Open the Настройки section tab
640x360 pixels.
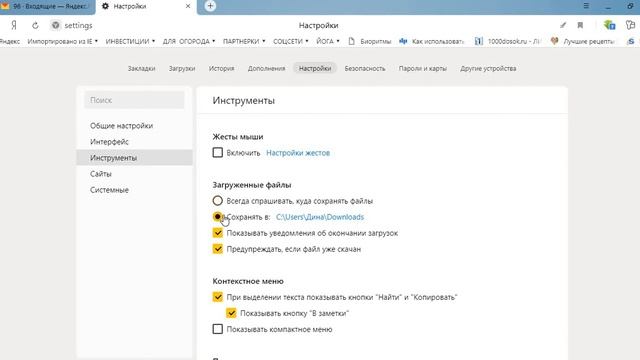pos(315,68)
